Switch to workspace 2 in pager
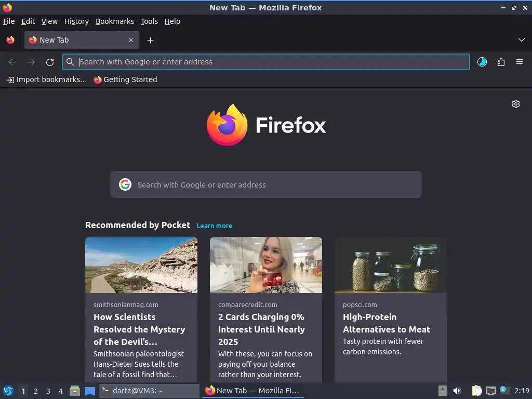Viewport: 532px width, 399px height. pos(36,391)
